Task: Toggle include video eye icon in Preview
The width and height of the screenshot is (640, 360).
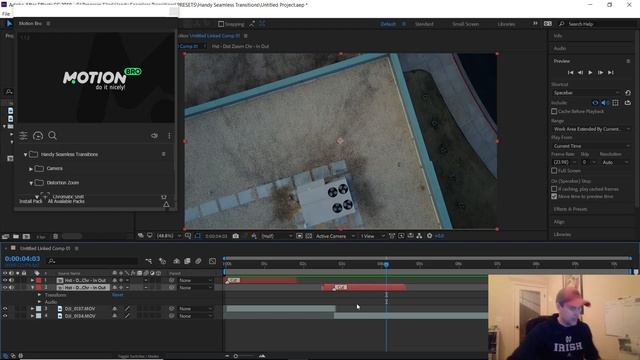Action: click(x=595, y=103)
